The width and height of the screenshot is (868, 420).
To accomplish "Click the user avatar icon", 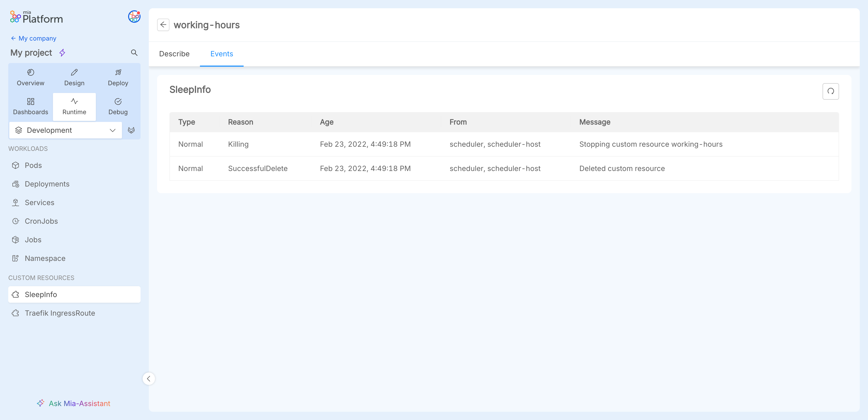I will [134, 17].
